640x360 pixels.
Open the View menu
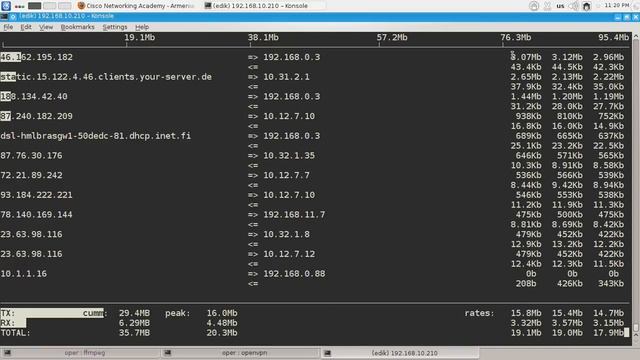coord(46,27)
